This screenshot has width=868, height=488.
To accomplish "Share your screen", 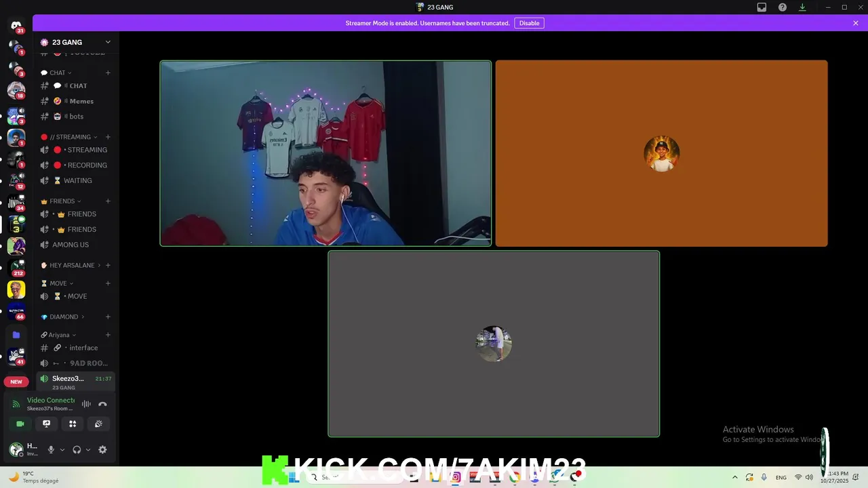I will coord(46,424).
